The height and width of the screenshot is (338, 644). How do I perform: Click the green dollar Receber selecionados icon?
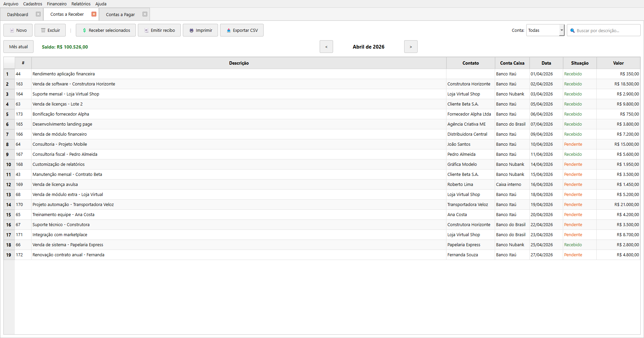(85, 30)
